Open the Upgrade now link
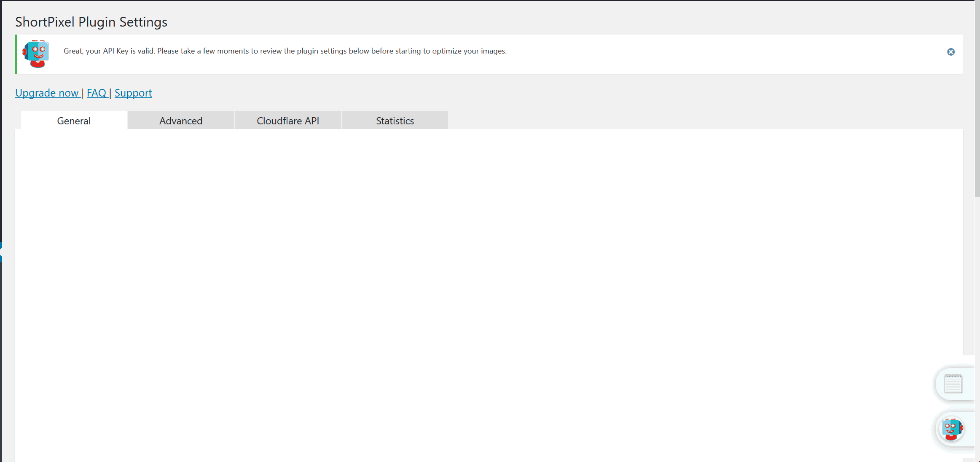 pyautogui.click(x=47, y=93)
